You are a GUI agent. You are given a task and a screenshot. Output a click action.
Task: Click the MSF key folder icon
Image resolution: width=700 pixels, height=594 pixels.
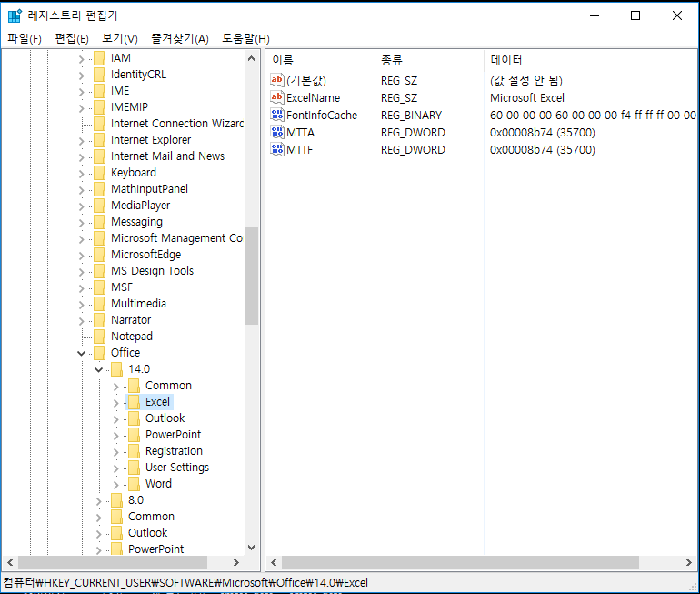point(100,287)
